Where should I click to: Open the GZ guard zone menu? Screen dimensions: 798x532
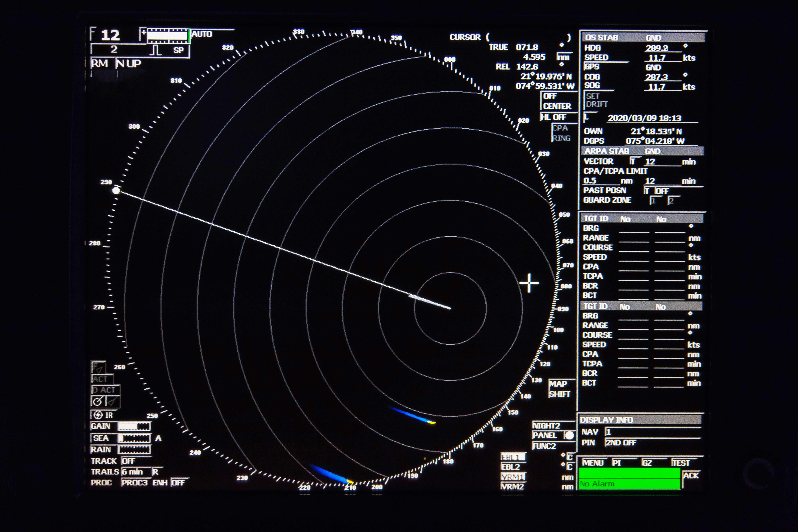647,463
